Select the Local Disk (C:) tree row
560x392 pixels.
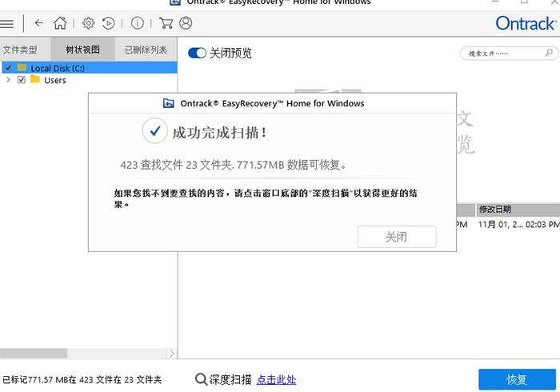click(90, 67)
